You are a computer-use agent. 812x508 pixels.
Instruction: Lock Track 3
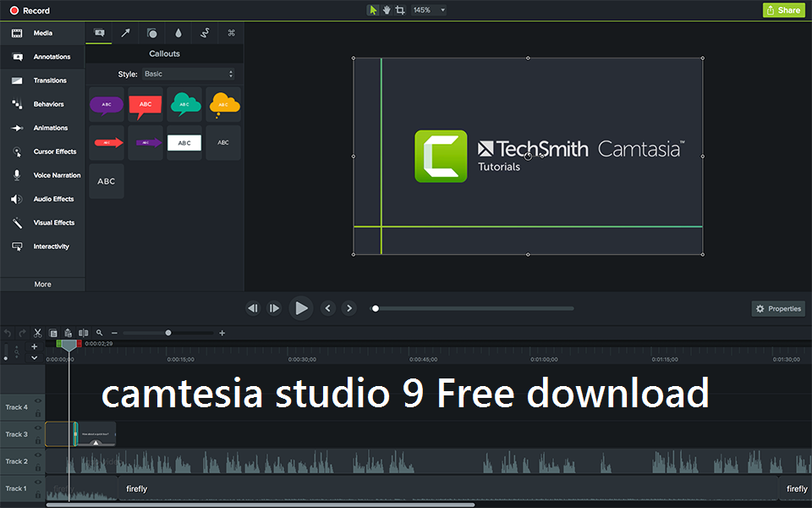[38, 440]
